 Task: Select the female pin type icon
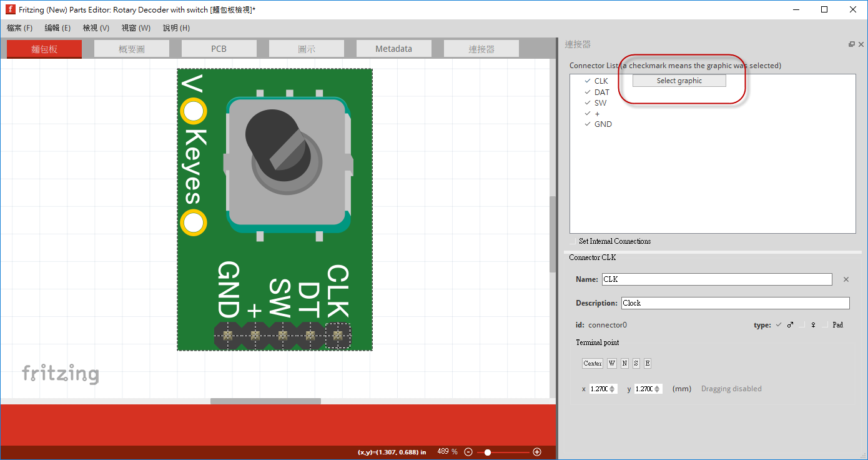813,325
